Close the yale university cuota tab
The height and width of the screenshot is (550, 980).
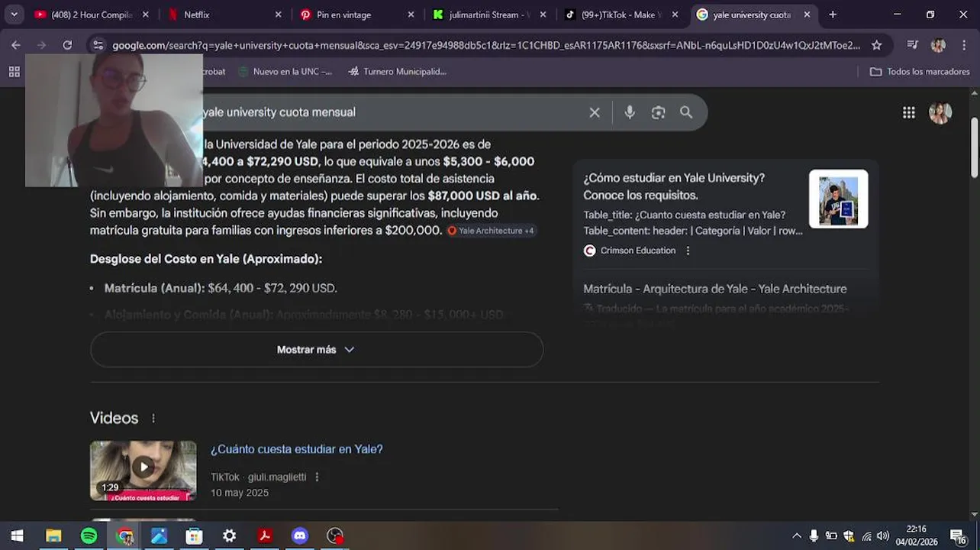click(x=807, y=15)
